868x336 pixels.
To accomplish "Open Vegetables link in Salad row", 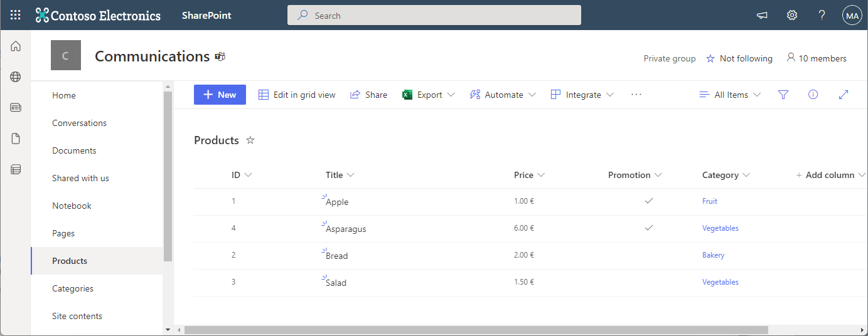I will pyautogui.click(x=721, y=282).
